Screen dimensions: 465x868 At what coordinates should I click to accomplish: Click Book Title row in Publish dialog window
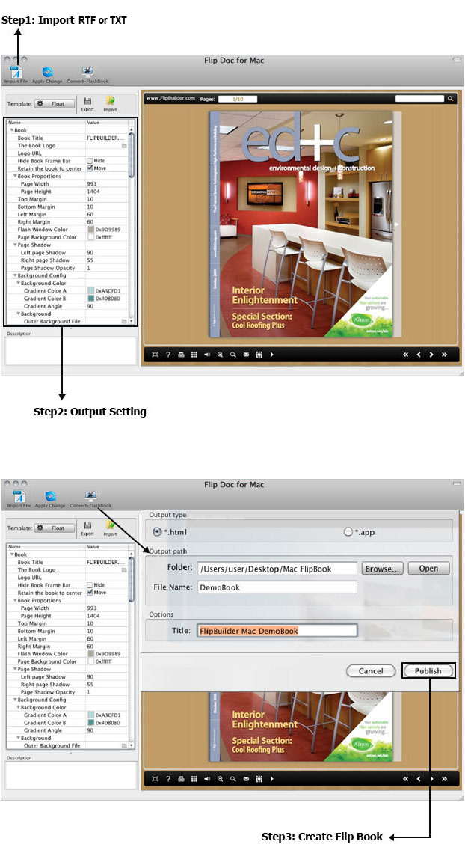coord(67,562)
